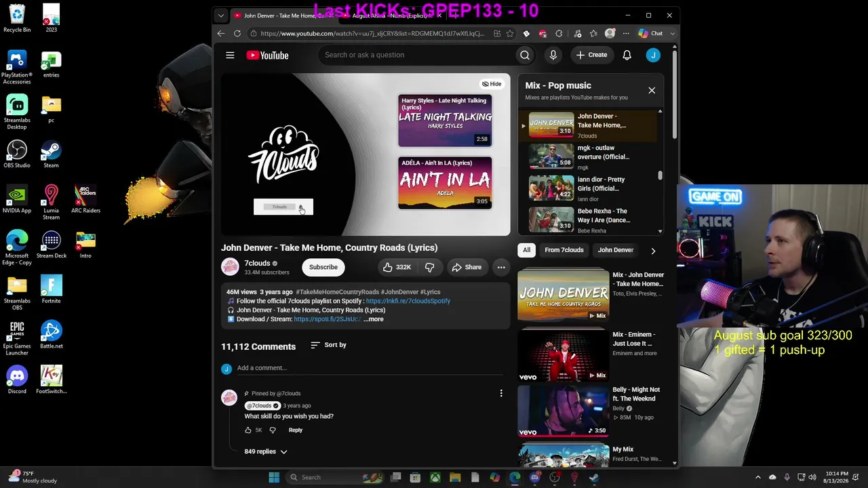Viewport: 868px width, 488px height.
Task: Go back in the browser
Action: (221, 33)
